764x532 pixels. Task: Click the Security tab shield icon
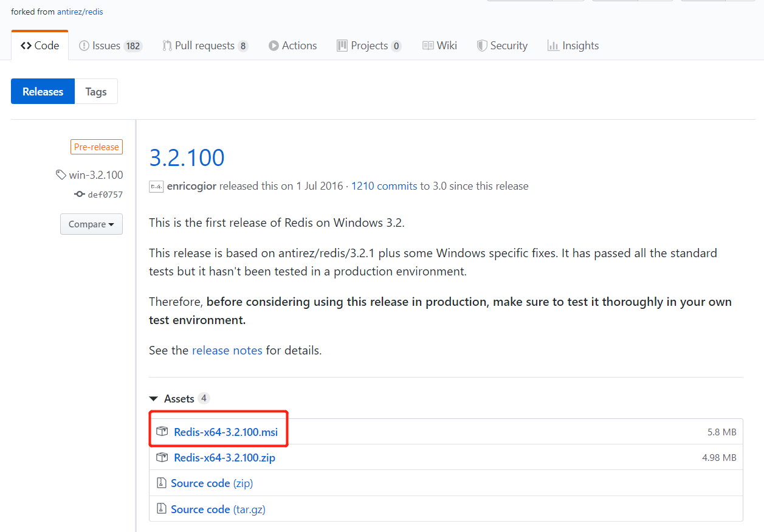pos(482,46)
